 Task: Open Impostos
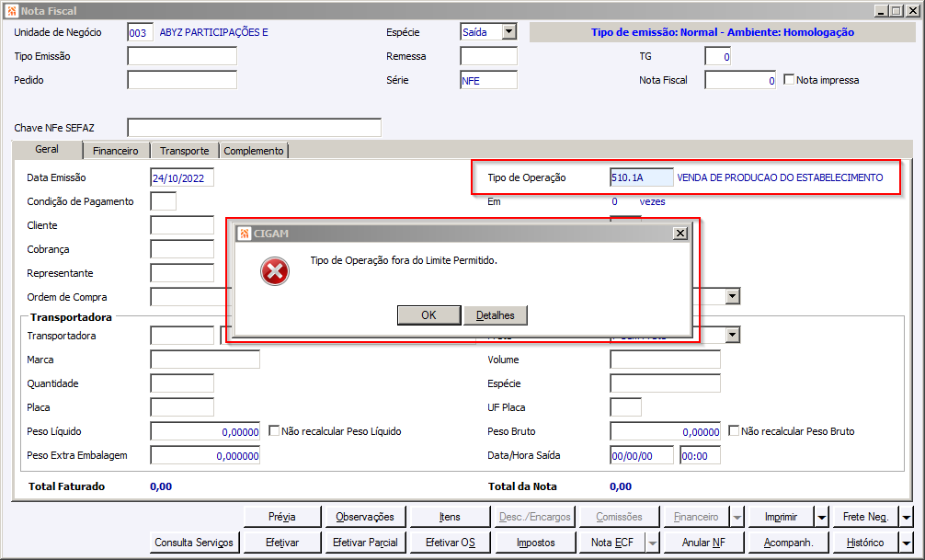click(x=535, y=543)
